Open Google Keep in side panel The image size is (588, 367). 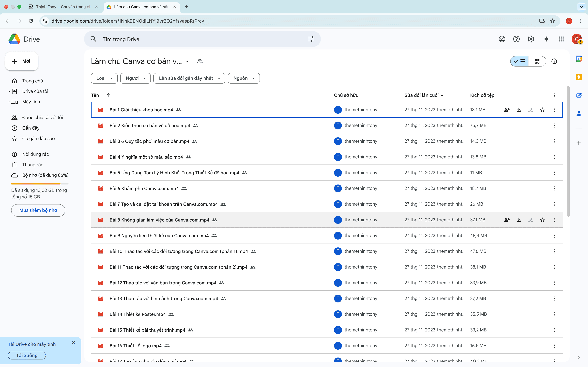[x=579, y=77]
